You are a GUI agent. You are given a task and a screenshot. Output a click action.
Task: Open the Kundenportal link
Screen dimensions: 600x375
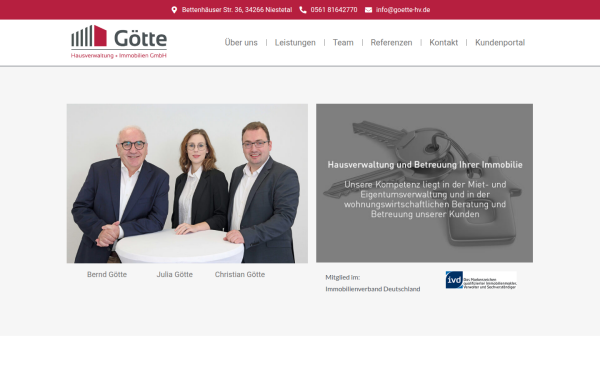coord(500,42)
